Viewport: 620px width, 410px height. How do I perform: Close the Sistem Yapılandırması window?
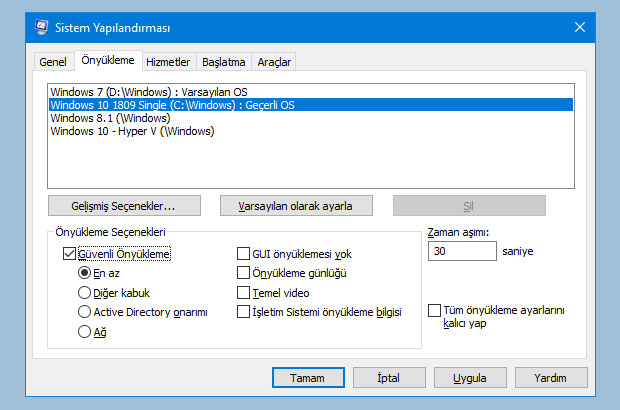(580, 27)
